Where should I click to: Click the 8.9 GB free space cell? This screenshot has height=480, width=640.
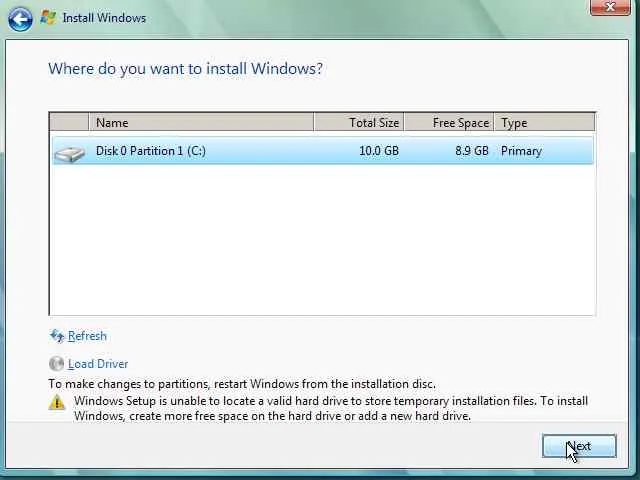coord(472,151)
